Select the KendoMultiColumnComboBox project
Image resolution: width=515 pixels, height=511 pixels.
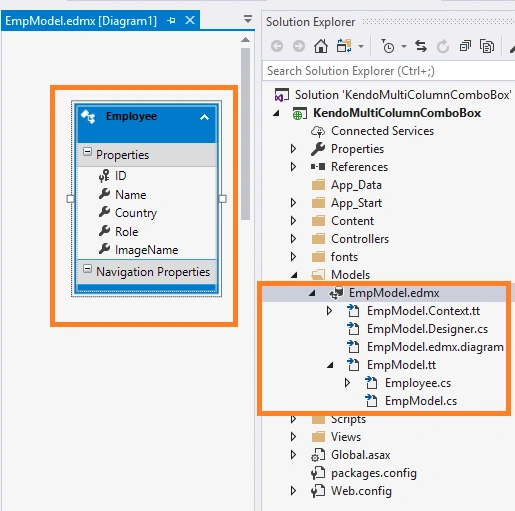click(397, 113)
